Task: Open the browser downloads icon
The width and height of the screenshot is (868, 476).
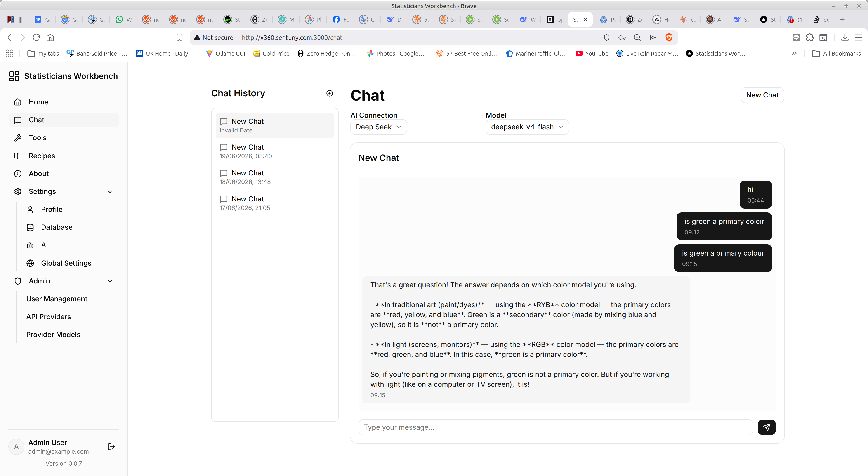Action: click(845, 37)
